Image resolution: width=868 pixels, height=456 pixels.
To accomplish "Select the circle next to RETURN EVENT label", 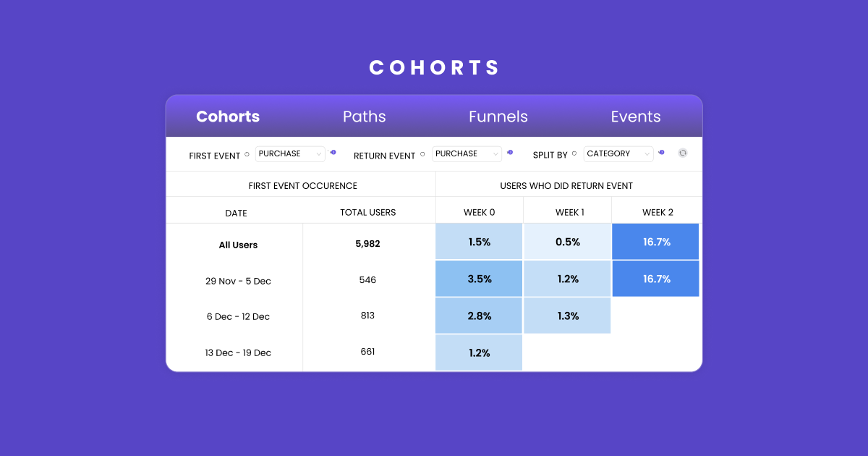I will pyautogui.click(x=422, y=153).
